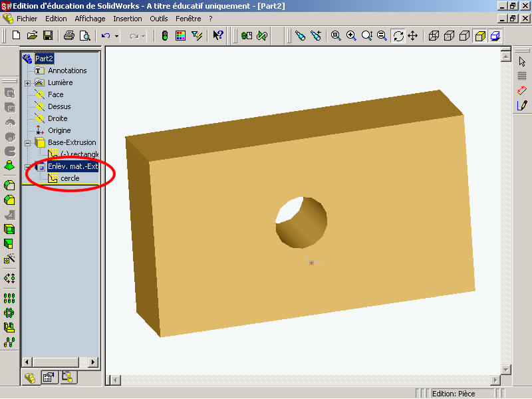
Task: Click the Circular Pattern icon
Action: (x=9, y=313)
